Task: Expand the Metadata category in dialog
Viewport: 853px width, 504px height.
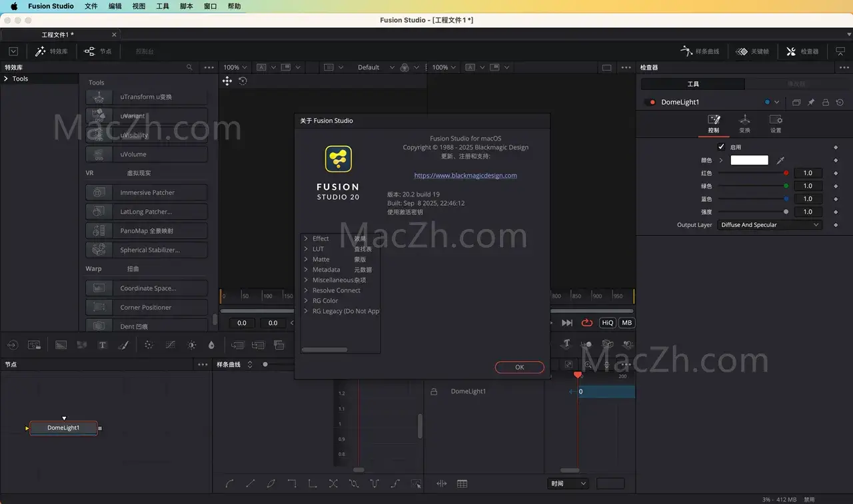Action: click(x=306, y=270)
